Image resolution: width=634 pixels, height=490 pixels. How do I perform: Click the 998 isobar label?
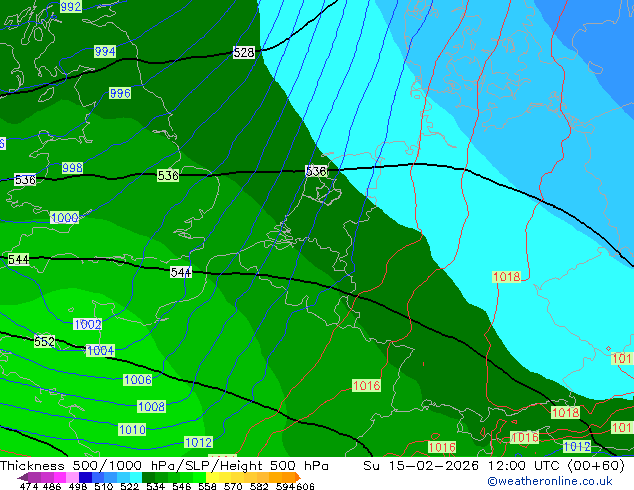coord(72,167)
